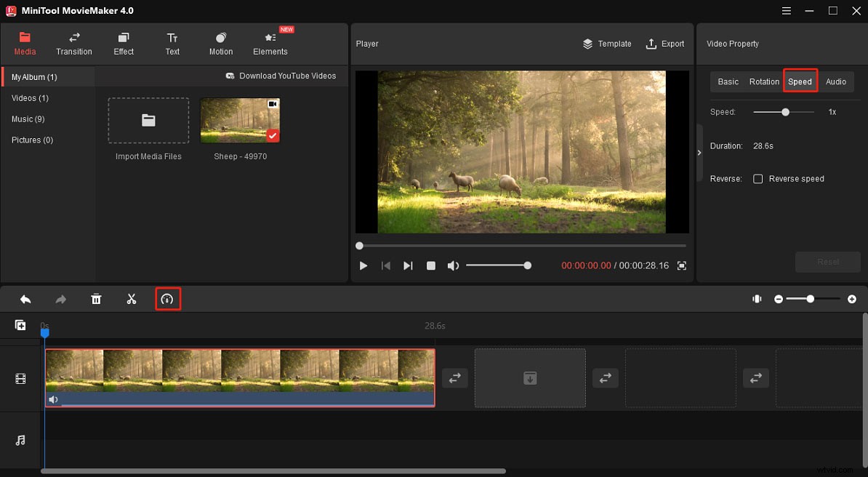Select the Sheep - 49970 media thumbnail
868x477 pixels.
pyautogui.click(x=240, y=120)
